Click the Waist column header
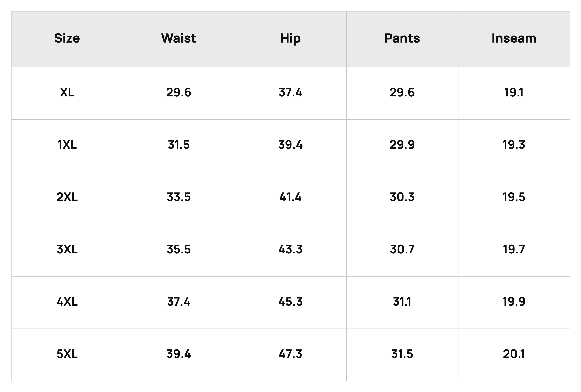This screenshot has height=392, width=581. (178, 39)
